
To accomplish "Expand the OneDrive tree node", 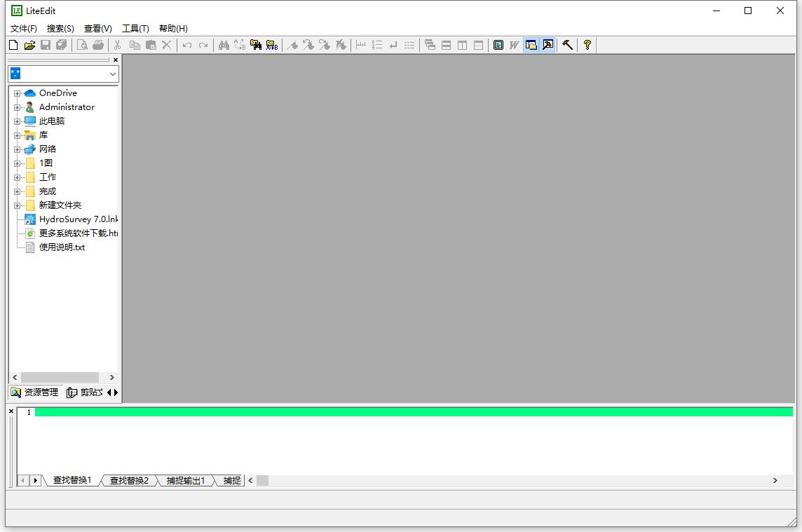I will click(x=18, y=93).
